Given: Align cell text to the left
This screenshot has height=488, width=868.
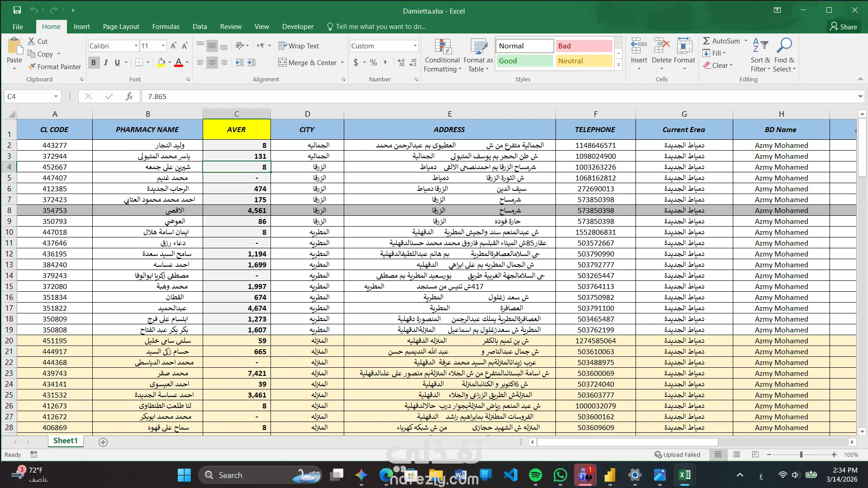Looking at the screenshot, I should click(x=200, y=62).
